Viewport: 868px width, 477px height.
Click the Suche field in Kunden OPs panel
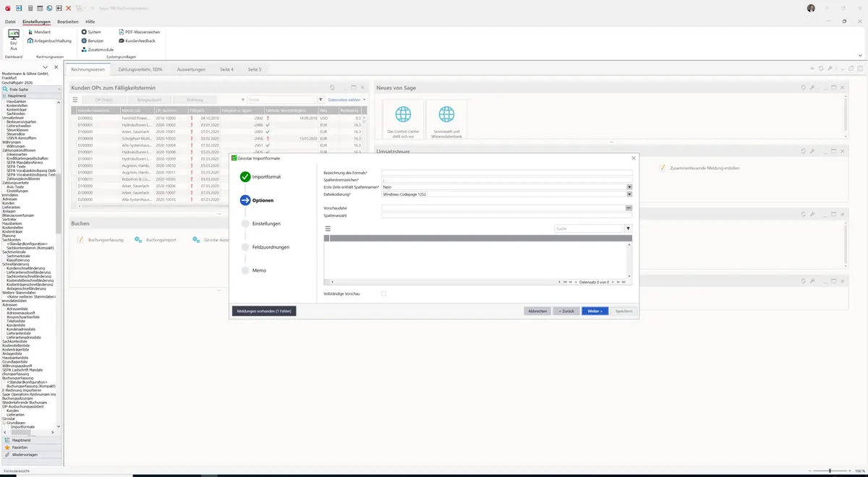pyautogui.click(x=281, y=100)
